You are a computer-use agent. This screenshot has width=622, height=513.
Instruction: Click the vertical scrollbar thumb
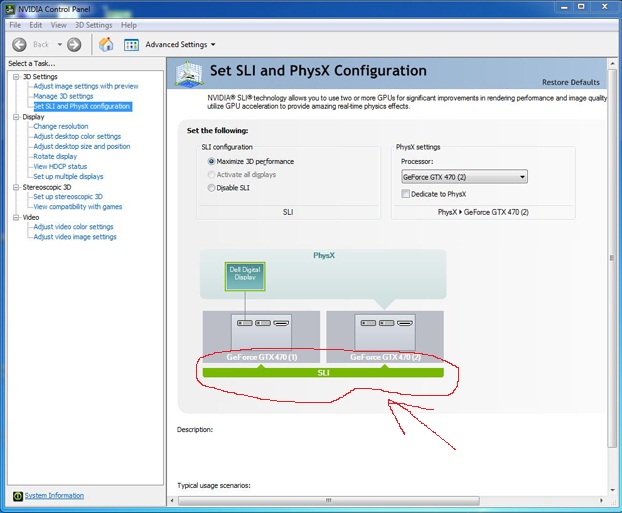(x=612, y=258)
